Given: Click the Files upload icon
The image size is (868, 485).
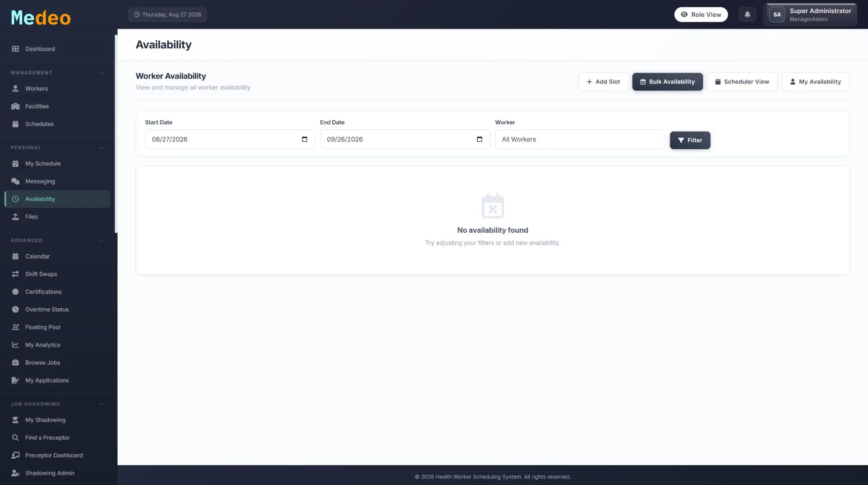Looking at the screenshot, I should [15, 217].
